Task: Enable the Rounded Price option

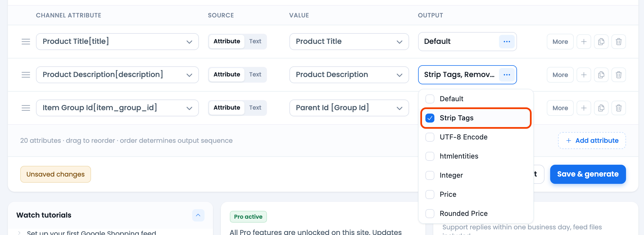Action: (430, 214)
